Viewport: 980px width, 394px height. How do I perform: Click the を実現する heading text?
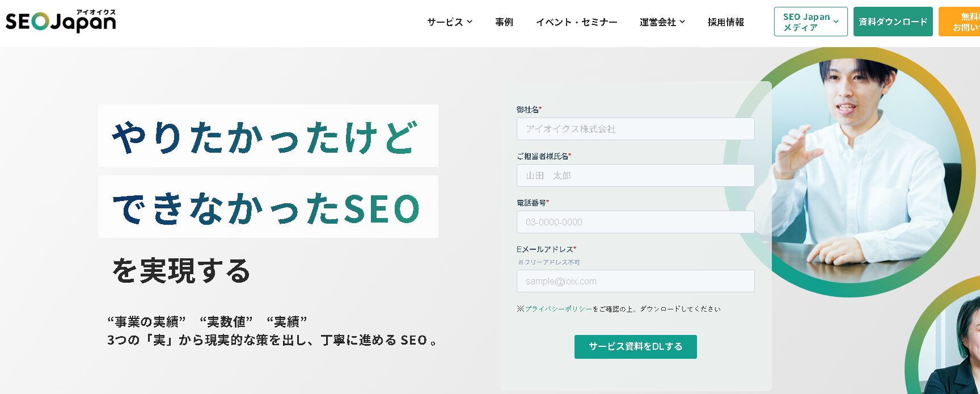coord(181,271)
